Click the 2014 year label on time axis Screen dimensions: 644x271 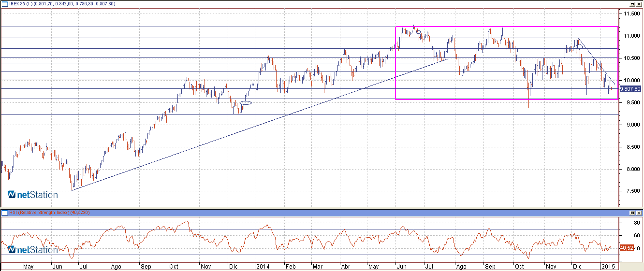[263, 266]
